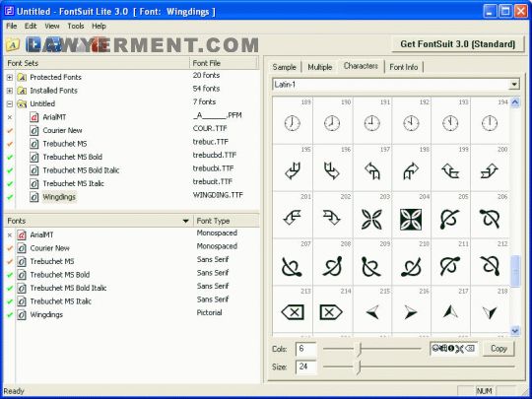Screen dimensions: 532x399
Task: Pick the clock glyph numbered 192
Action: pos(411,123)
